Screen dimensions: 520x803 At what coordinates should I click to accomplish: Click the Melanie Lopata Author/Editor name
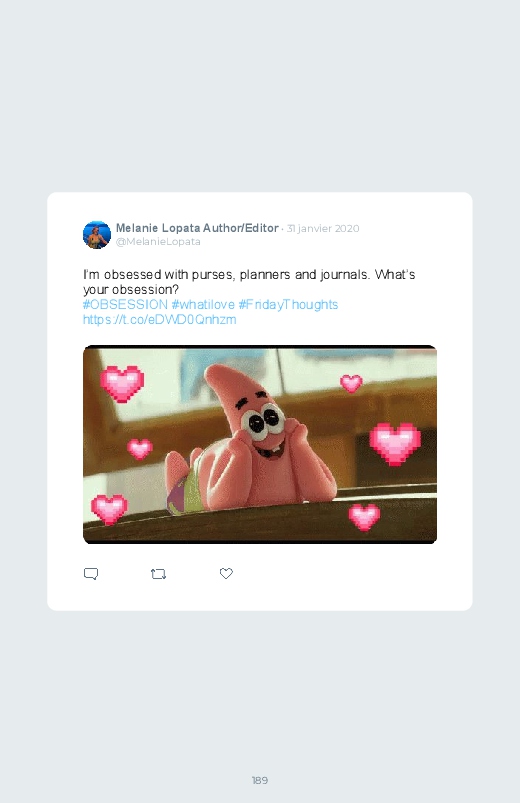[197, 228]
